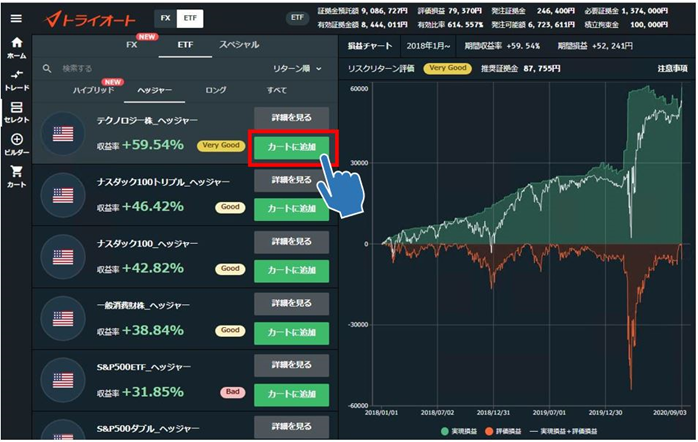Click 詳細を見る for S&P500ダブル_ヘッジャー
The width and height of the screenshot is (698, 442).
pyautogui.click(x=292, y=426)
